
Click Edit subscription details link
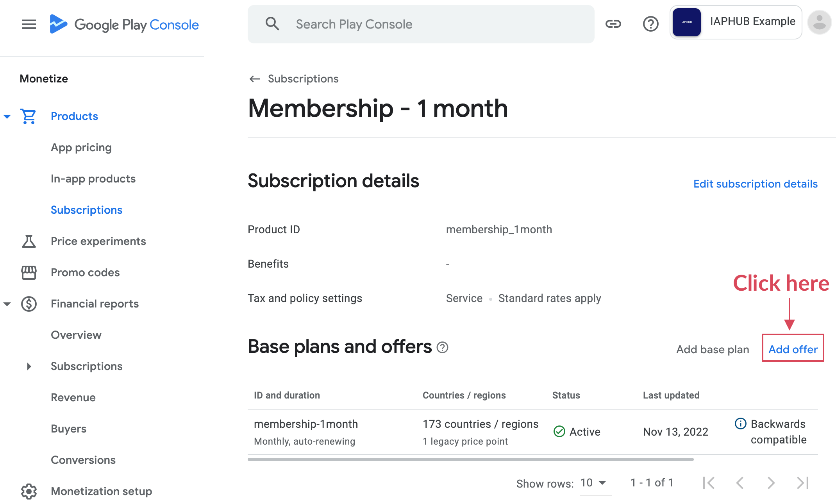(x=755, y=184)
